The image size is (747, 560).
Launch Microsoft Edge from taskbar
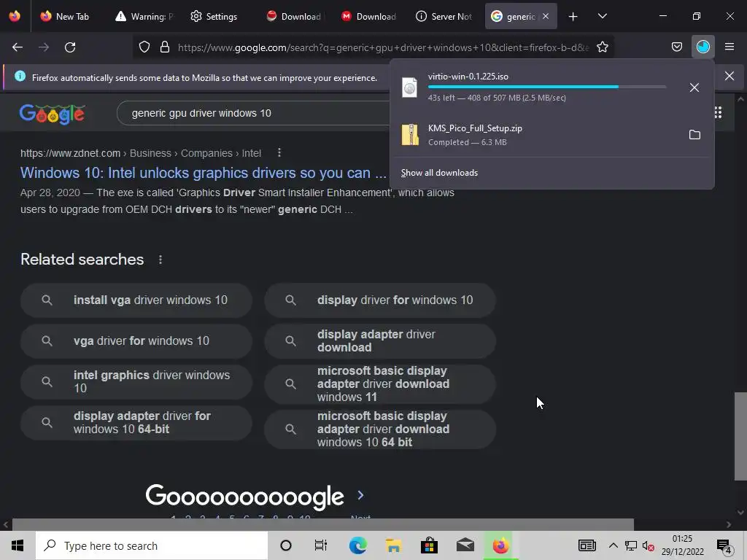point(357,545)
